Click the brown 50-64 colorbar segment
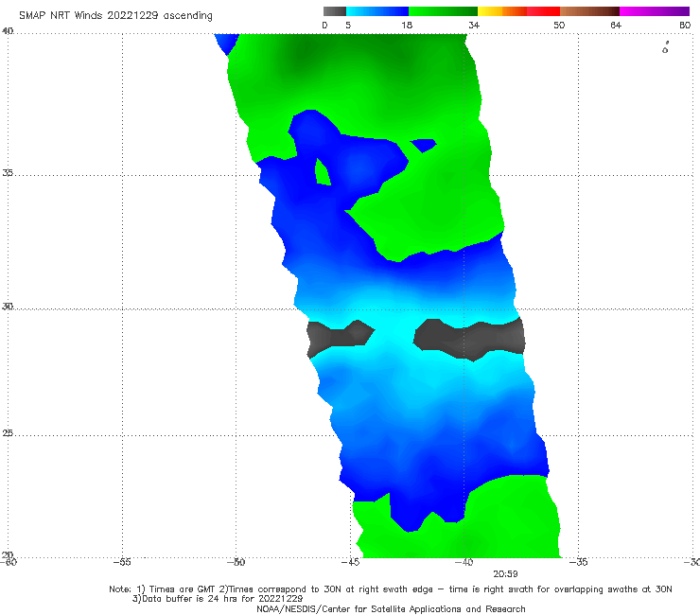The image size is (700, 615). pyautogui.click(x=589, y=11)
